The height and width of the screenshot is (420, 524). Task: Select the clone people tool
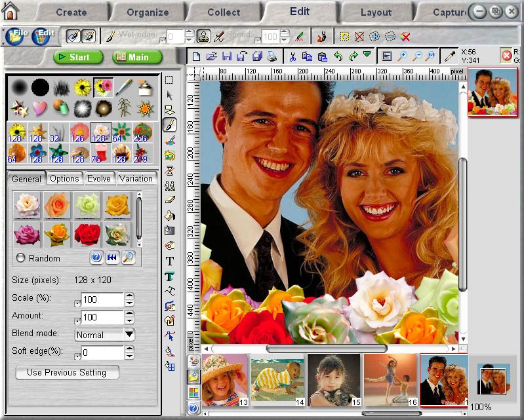pos(170,185)
